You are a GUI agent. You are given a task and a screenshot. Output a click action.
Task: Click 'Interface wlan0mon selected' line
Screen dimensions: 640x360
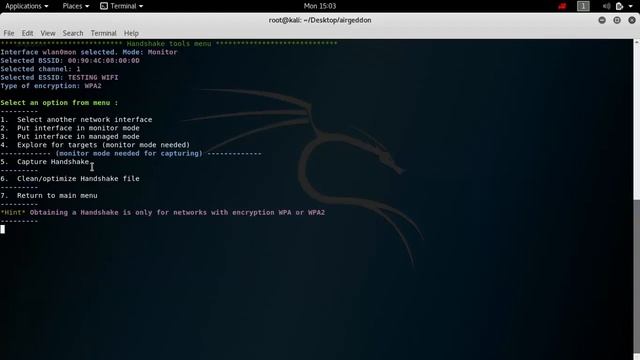coord(89,52)
